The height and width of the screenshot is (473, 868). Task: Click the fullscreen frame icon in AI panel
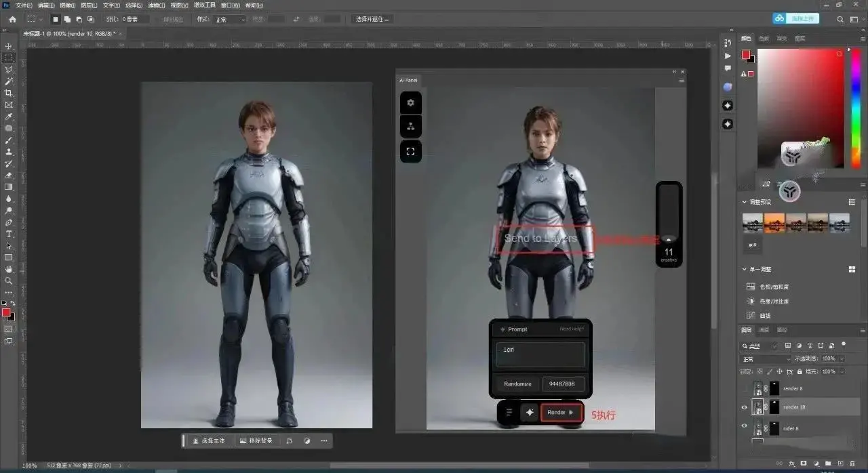click(x=410, y=152)
